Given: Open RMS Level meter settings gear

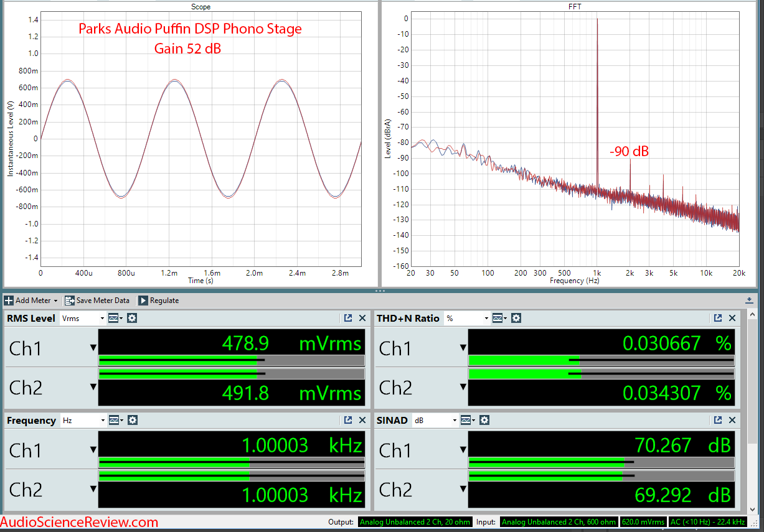Looking at the screenshot, I should coord(132,318).
